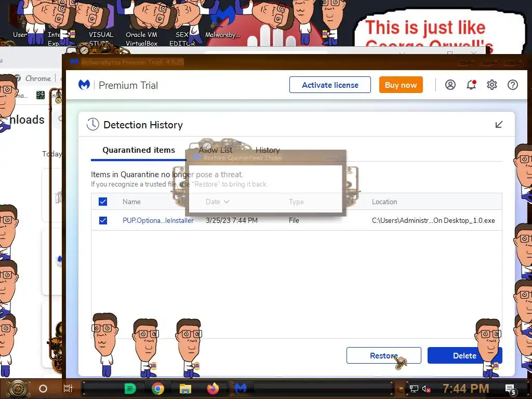Open Malwarebytes settings gear
Screen dimensions: 532x399
(x=492, y=85)
